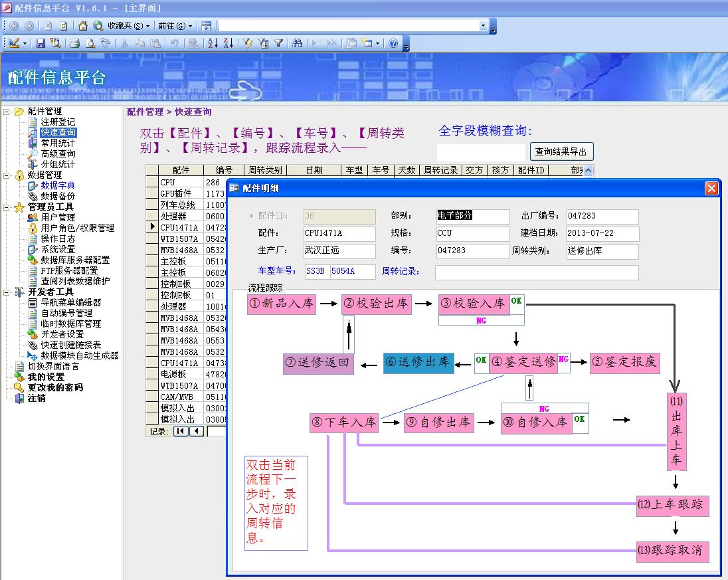Click the ①新品入库 process step
728x580 pixels.
[282, 304]
